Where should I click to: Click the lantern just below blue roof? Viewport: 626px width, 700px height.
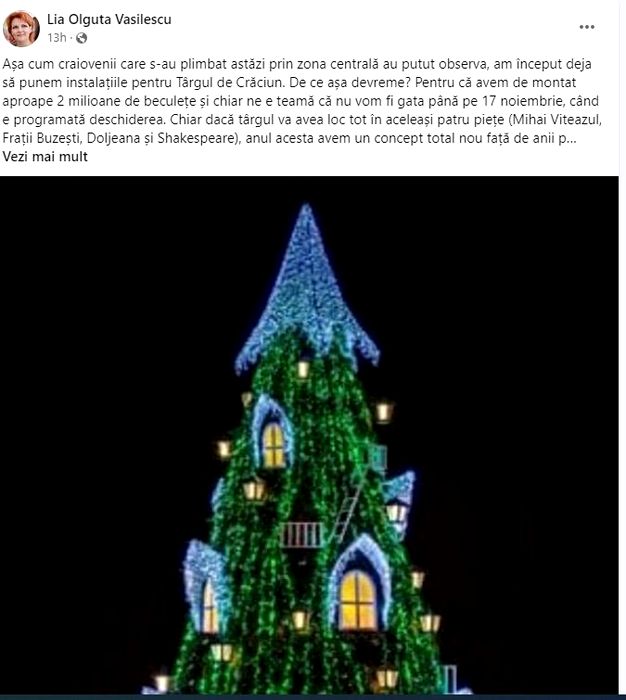point(303,369)
